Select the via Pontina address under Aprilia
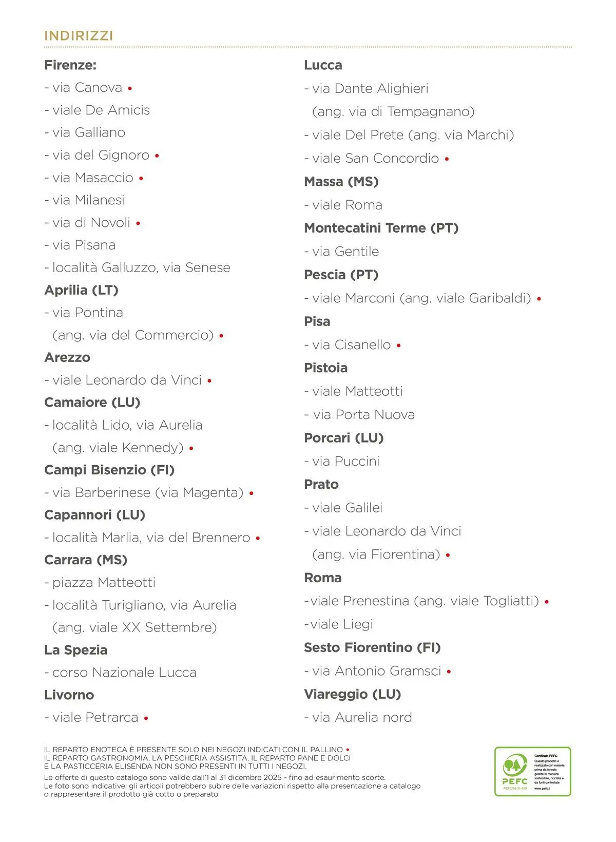This screenshot has width=616, height=842. click(x=88, y=313)
